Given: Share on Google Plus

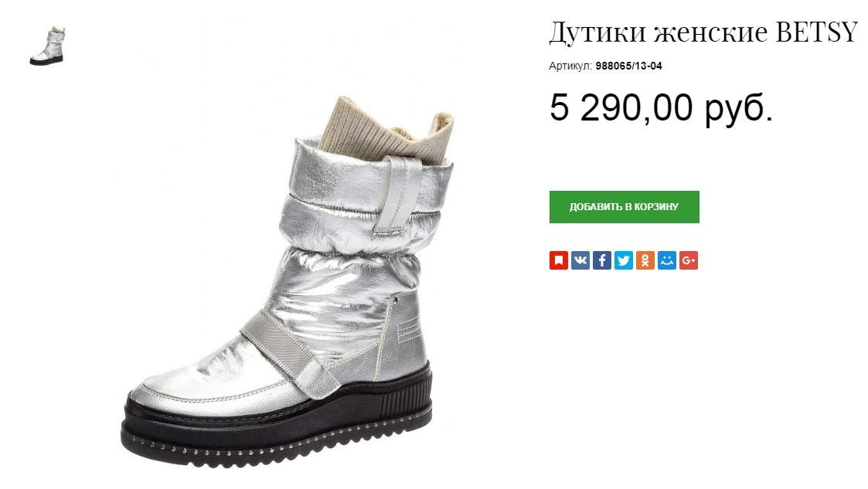Looking at the screenshot, I should (x=689, y=260).
